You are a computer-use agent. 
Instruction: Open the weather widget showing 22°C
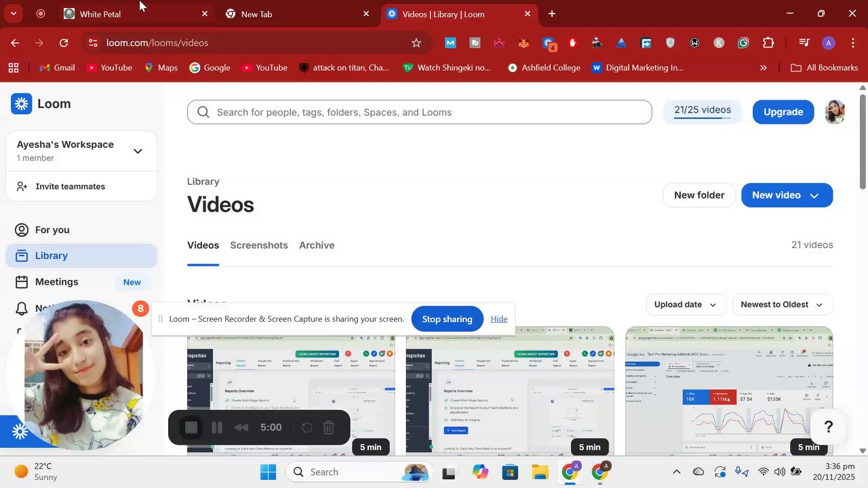37,472
